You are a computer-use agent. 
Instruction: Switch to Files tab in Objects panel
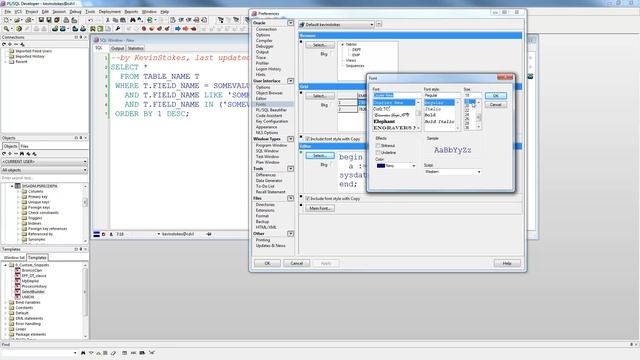24,146
